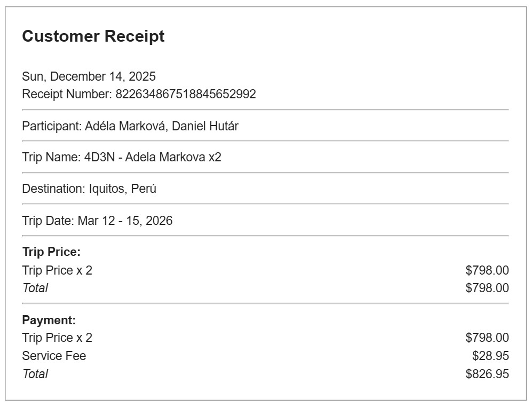This screenshot has width=532, height=406.
Task: Click the bold Trip Price: section heading
Action: pyautogui.click(x=51, y=252)
